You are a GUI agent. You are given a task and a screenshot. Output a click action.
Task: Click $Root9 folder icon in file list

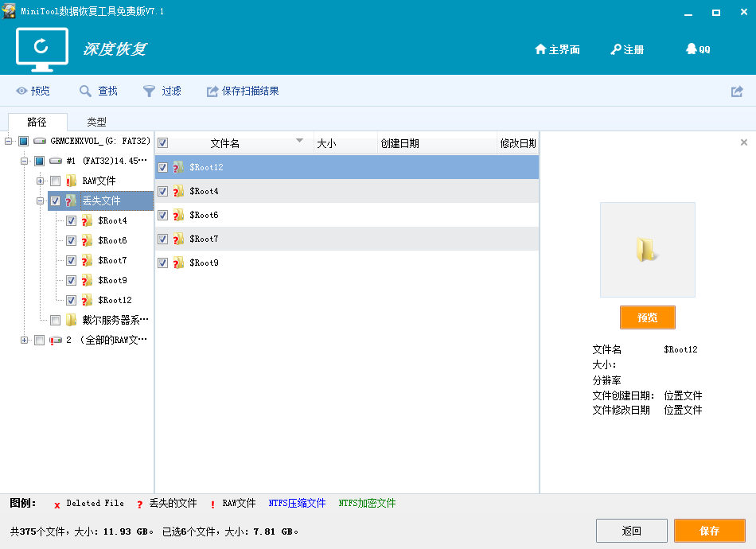click(x=178, y=263)
